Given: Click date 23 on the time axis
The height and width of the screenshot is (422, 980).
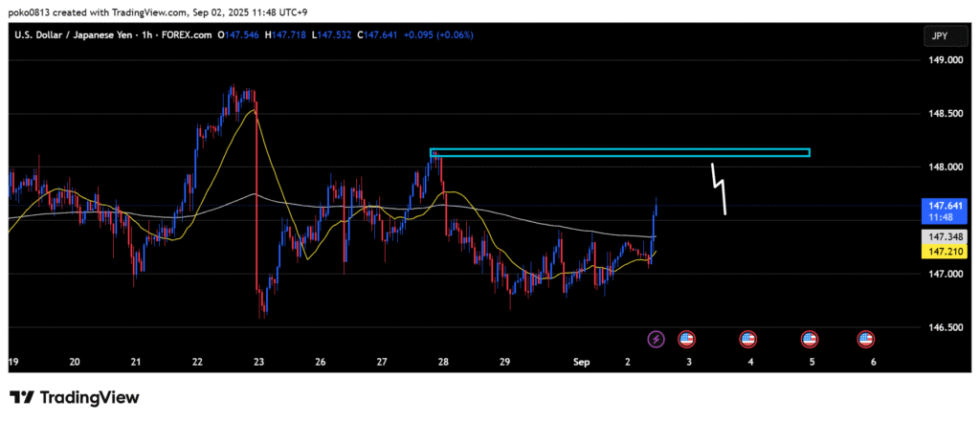Looking at the screenshot, I should click(x=258, y=363).
